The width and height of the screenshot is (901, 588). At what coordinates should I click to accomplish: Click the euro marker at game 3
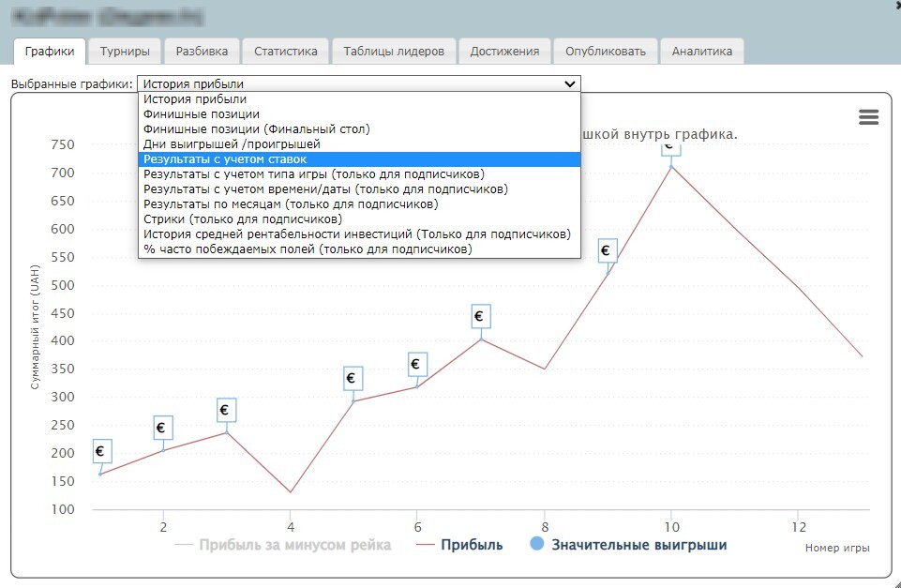[x=226, y=410]
